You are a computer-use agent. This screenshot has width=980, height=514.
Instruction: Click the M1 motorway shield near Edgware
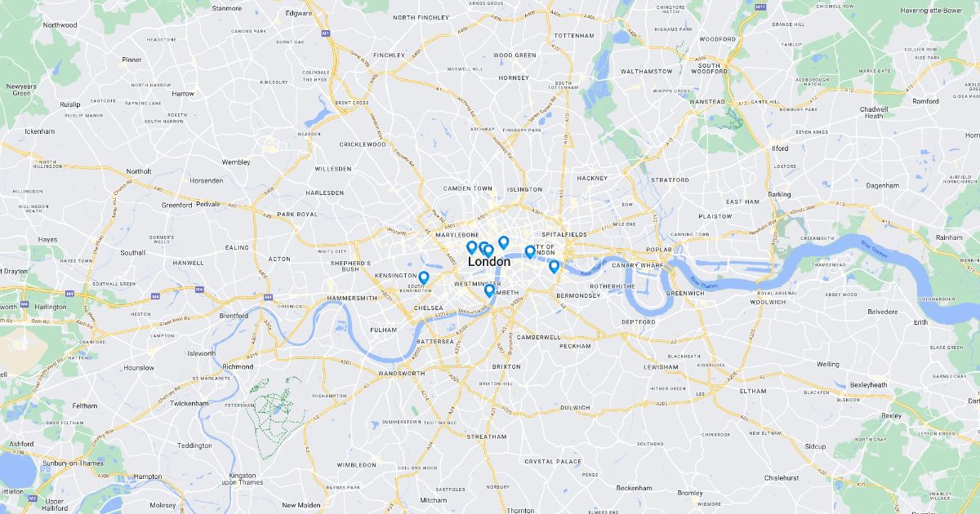(325, 33)
